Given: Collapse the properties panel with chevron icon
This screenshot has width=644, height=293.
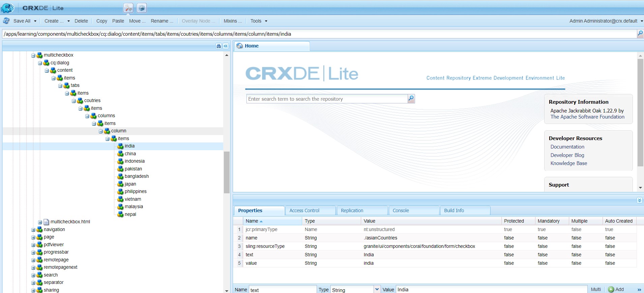Looking at the screenshot, I should coord(639,200).
